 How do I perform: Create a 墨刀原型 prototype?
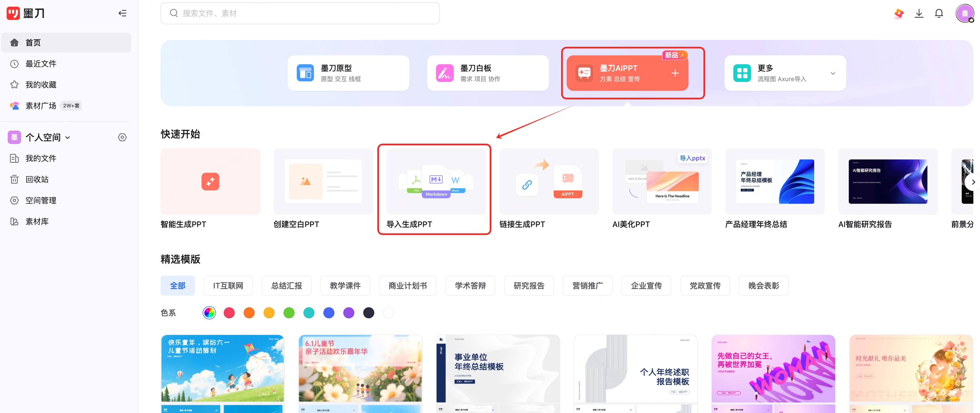(x=349, y=73)
